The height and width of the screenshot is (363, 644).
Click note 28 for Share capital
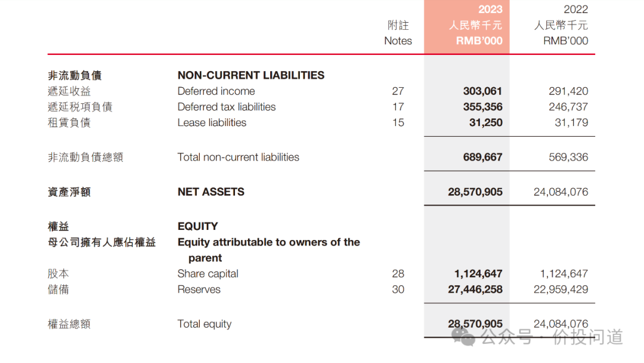coord(398,274)
